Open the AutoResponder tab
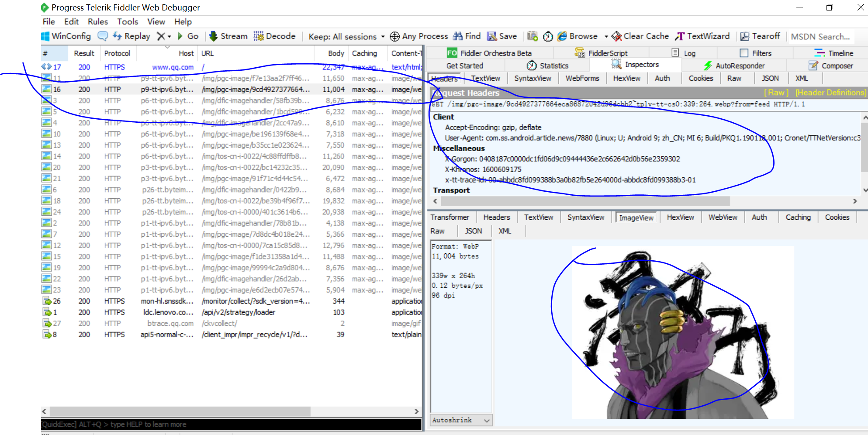868x435 pixels. tap(734, 66)
